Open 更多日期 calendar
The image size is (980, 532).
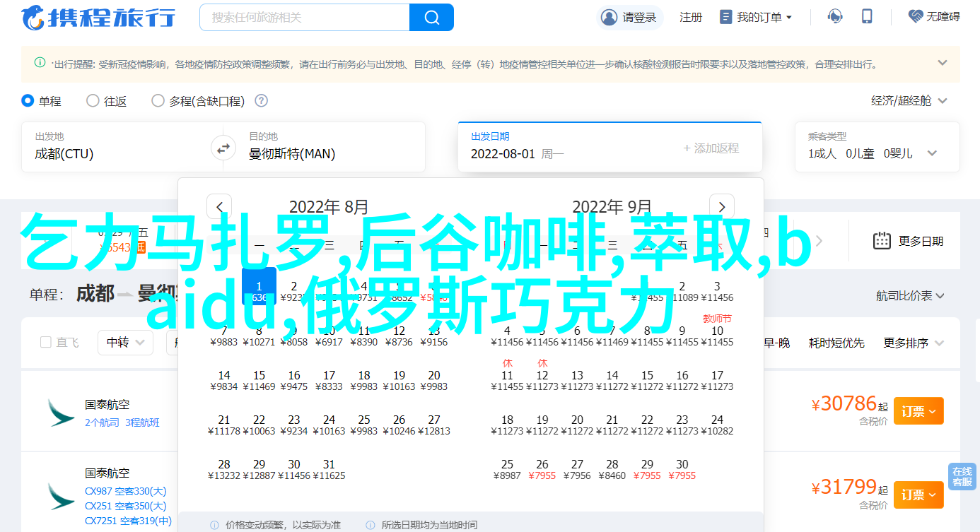click(908, 241)
